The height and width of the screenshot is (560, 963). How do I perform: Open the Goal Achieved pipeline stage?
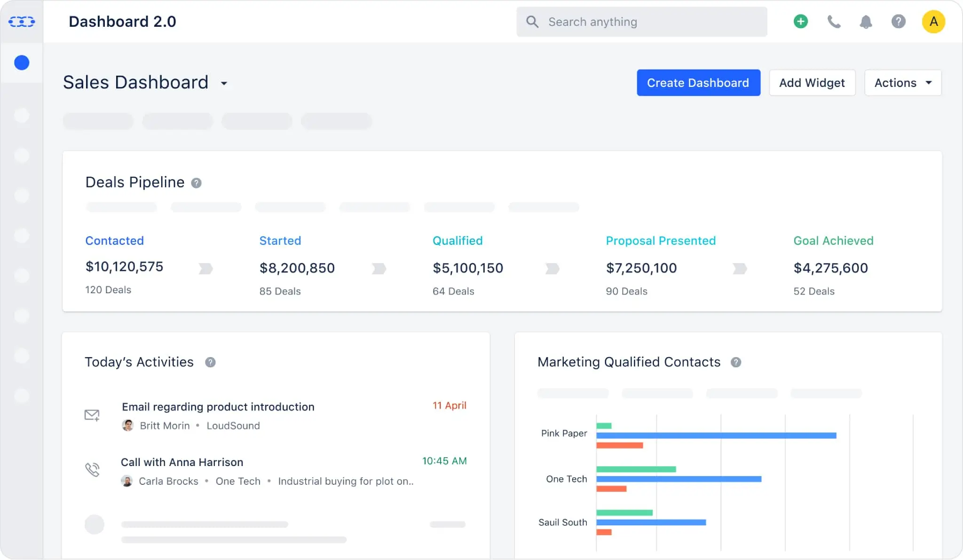pyautogui.click(x=833, y=241)
